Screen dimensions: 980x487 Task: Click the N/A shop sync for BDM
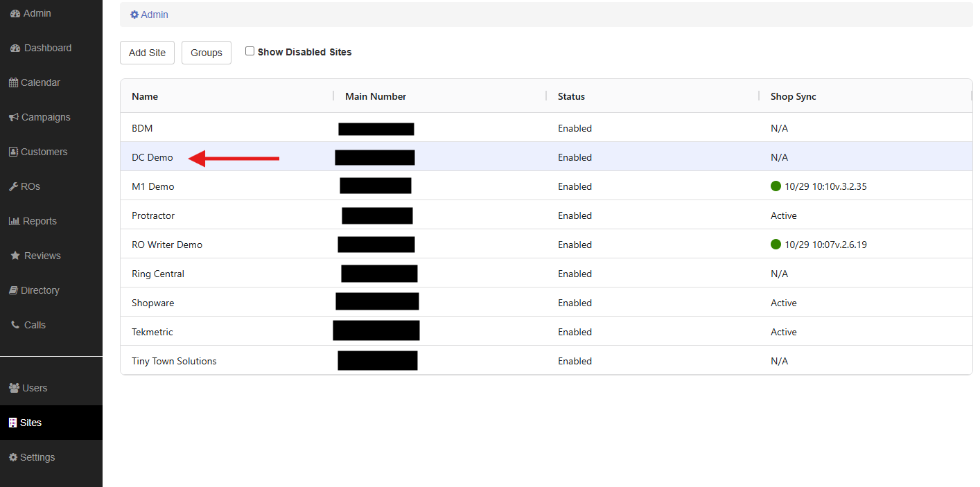779,128
